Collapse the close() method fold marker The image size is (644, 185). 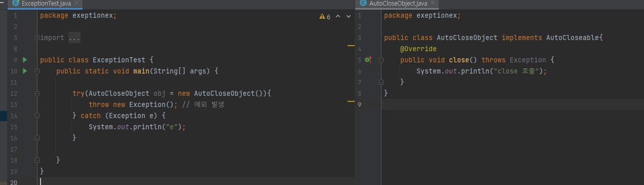coord(381,60)
